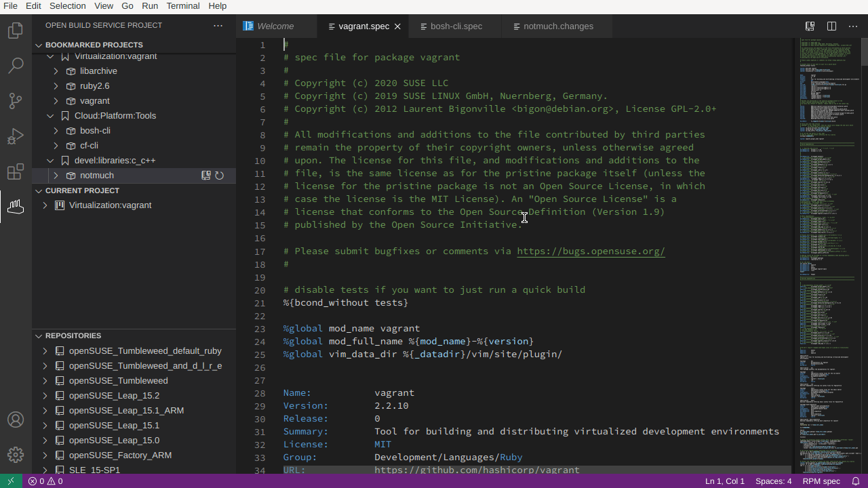This screenshot has width=868, height=488.
Task: Collapse the Current Project section
Action: 39,191
